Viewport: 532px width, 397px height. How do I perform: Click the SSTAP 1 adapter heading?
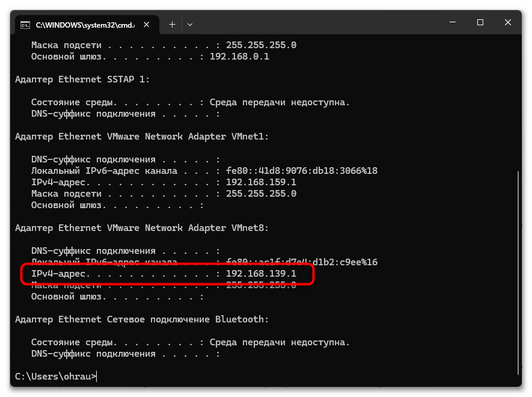(82, 79)
